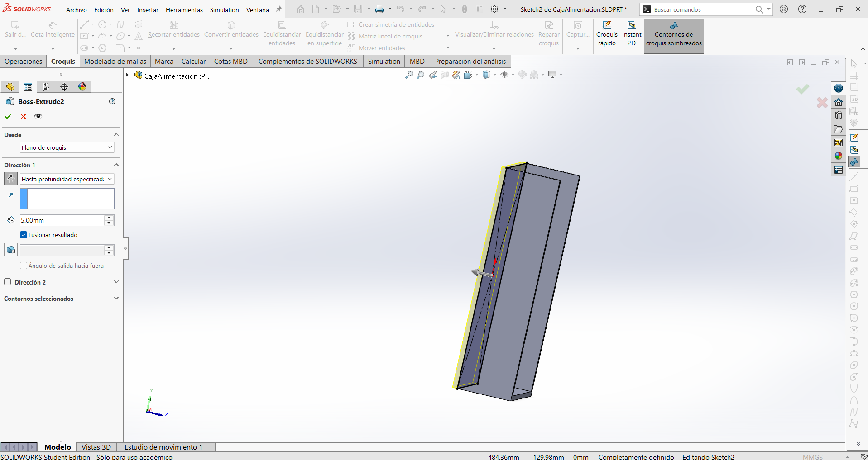Click the depth field showing 5.00mm
The width and height of the screenshot is (868, 460).
coord(62,220)
